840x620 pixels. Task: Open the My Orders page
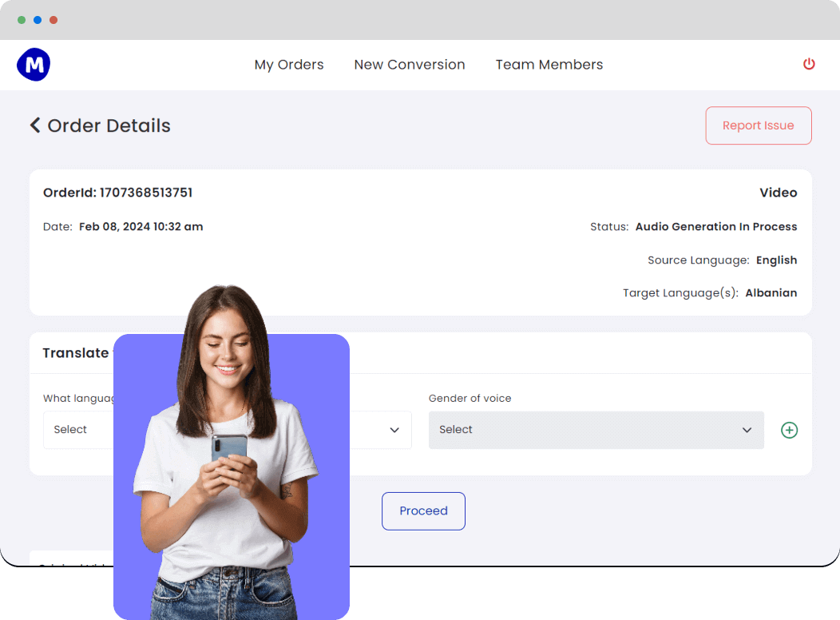[289, 65]
